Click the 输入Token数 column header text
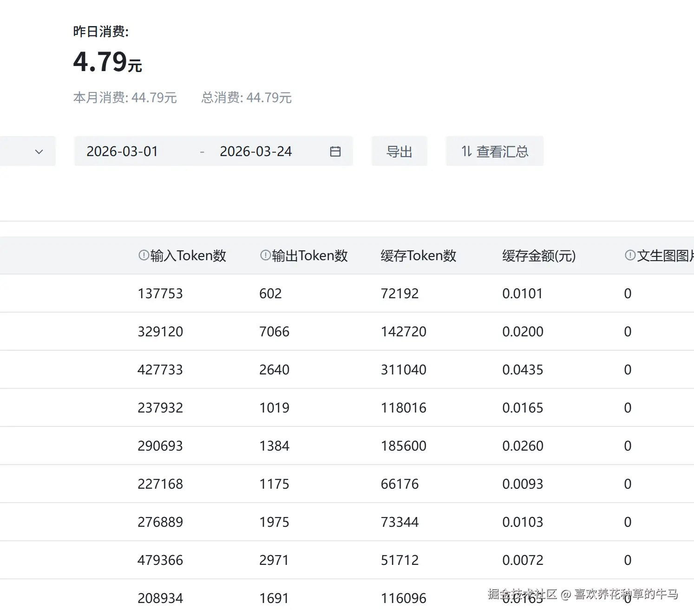This screenshot has height=616, width=694. [187, 255]
